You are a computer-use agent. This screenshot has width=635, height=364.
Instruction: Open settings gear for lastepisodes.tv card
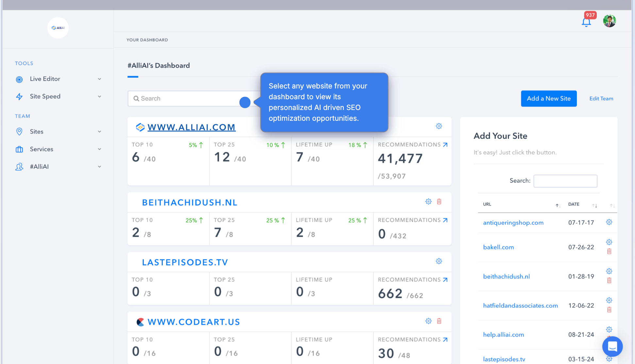439,261
